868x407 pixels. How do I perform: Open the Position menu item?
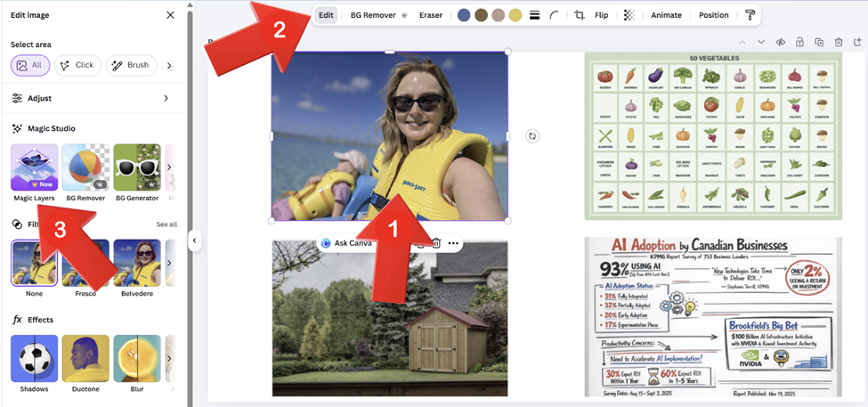click(713, 15)
